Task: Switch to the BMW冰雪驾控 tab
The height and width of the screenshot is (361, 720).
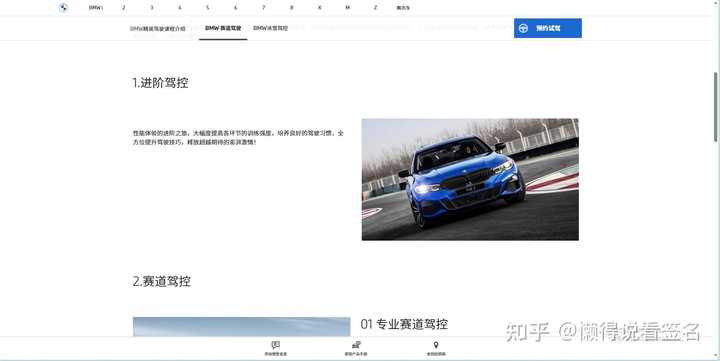Action: pyautogui.click(x=270, y=28)
